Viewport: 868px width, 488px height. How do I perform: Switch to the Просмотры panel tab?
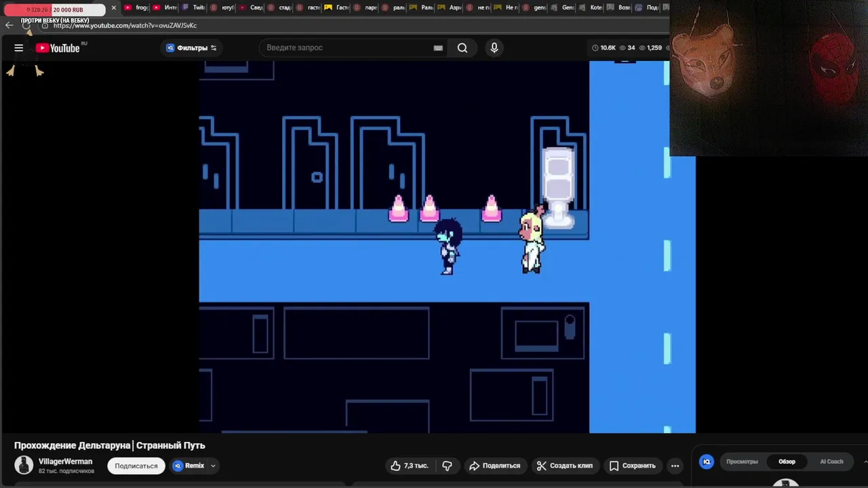[742, 462]
